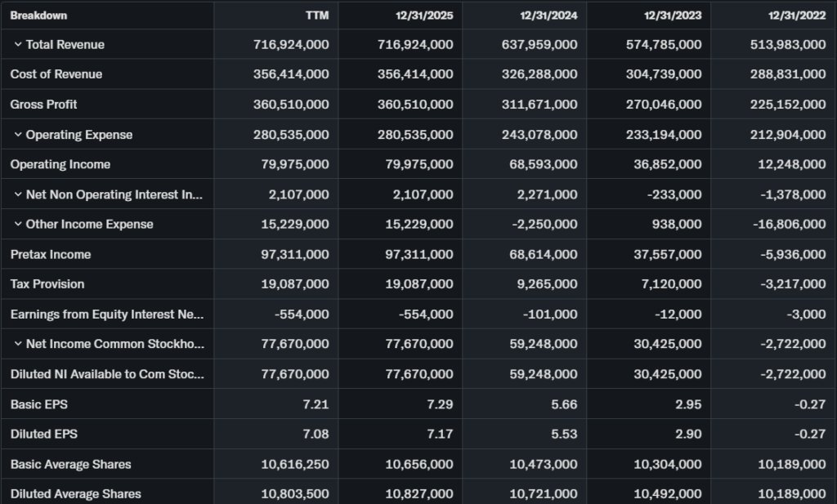Expand the Total Revenue row chevron
Image resolution: width=837 pixels, height=504 pixels.
pyautogui.click(x=17, y=45)
